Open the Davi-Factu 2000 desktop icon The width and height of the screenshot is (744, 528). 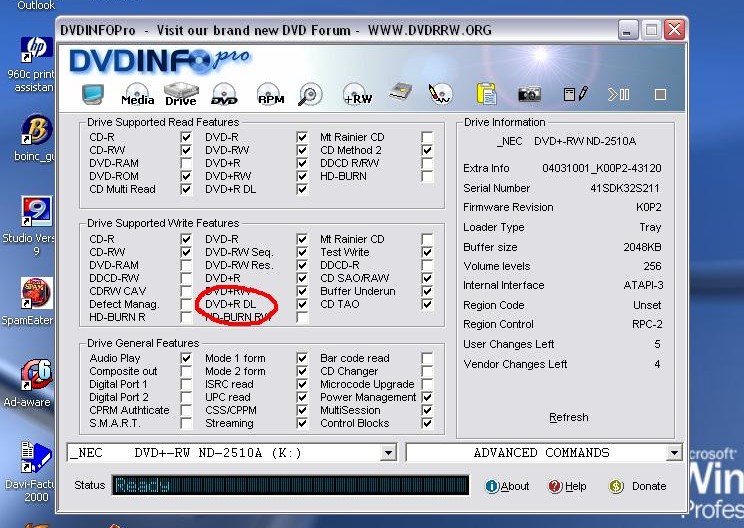tap(36, 457)
